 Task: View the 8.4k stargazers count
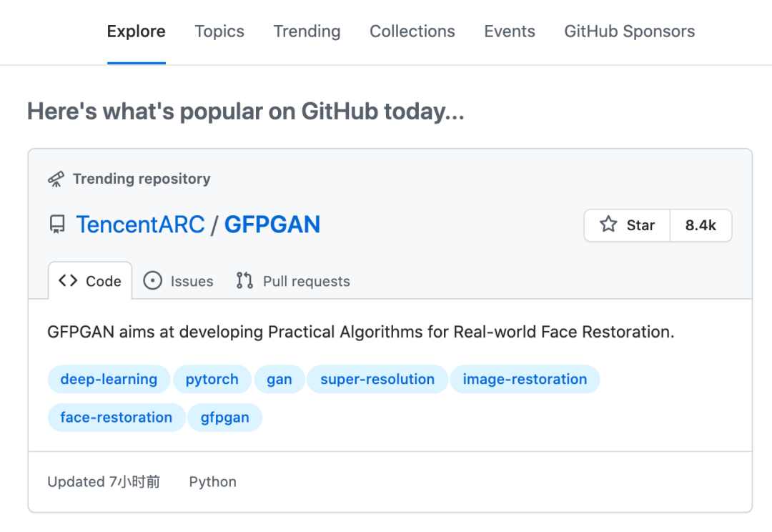click(x=701, y=225)
